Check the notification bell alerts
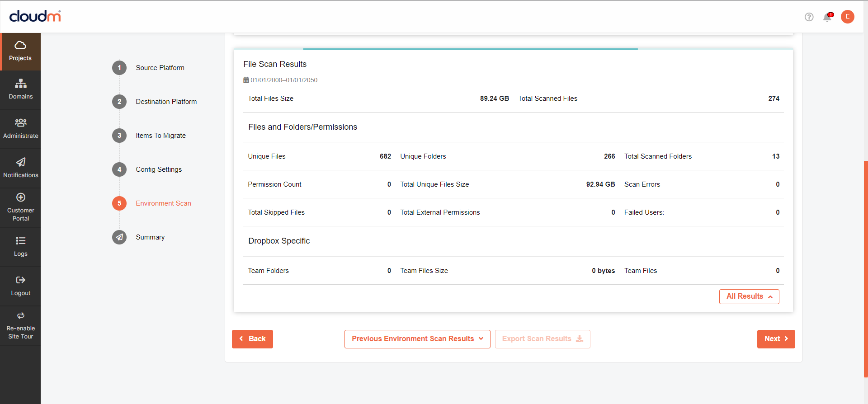 pos(827,17)
